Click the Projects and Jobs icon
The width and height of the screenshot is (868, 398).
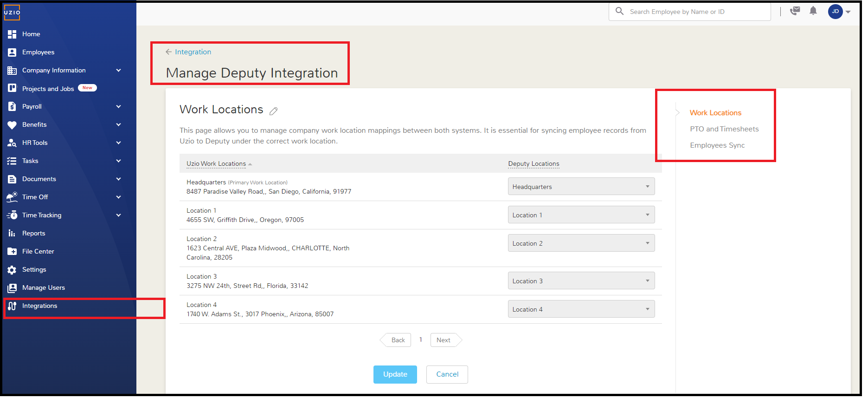pyautogui.click(x=12, y=88)
